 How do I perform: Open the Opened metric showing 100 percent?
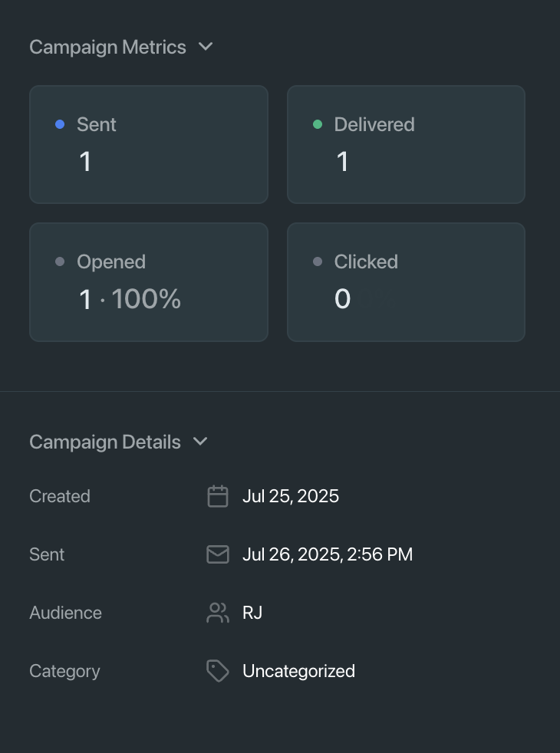coord(148,281)
